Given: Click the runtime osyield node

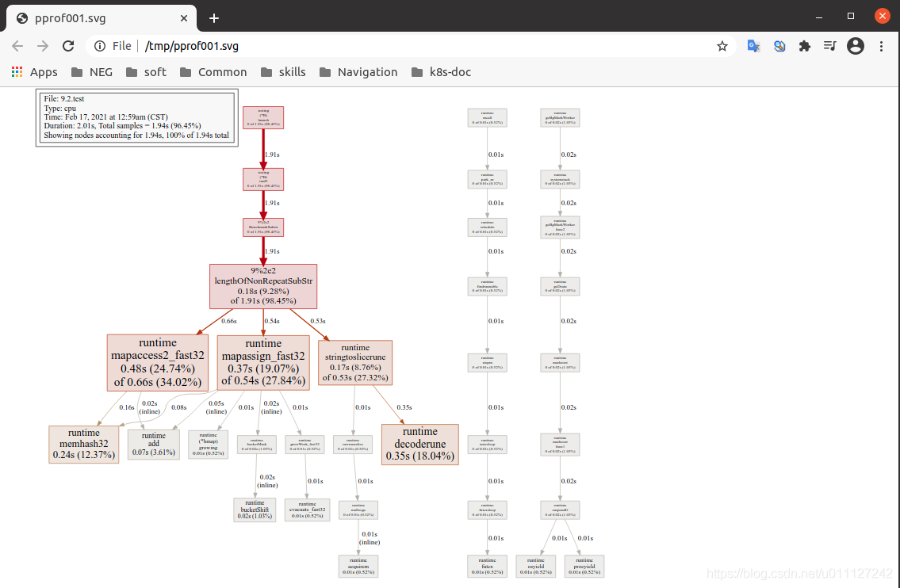Looking at the screenshot, I should (535, 566).
